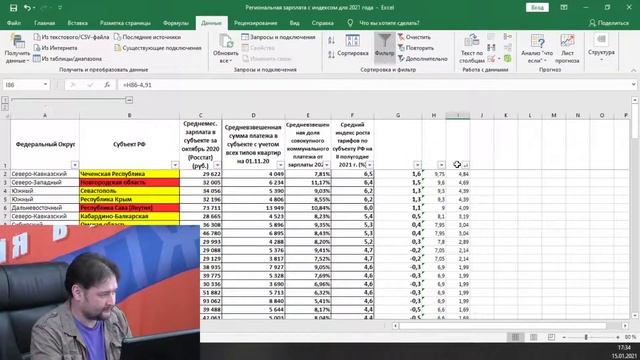Open Последние источники
The image size is (640, 360).
(147, 37)
